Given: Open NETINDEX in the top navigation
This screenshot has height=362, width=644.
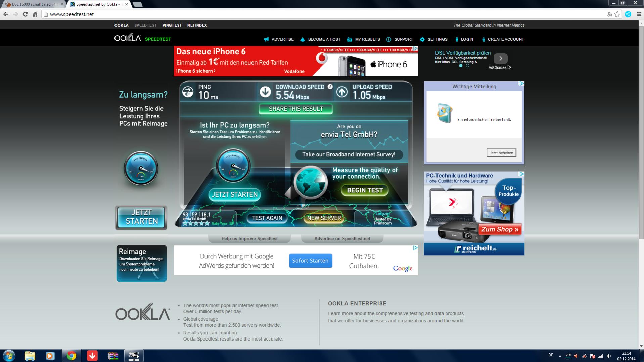Looking at the screenshot, I should point(197,25).
